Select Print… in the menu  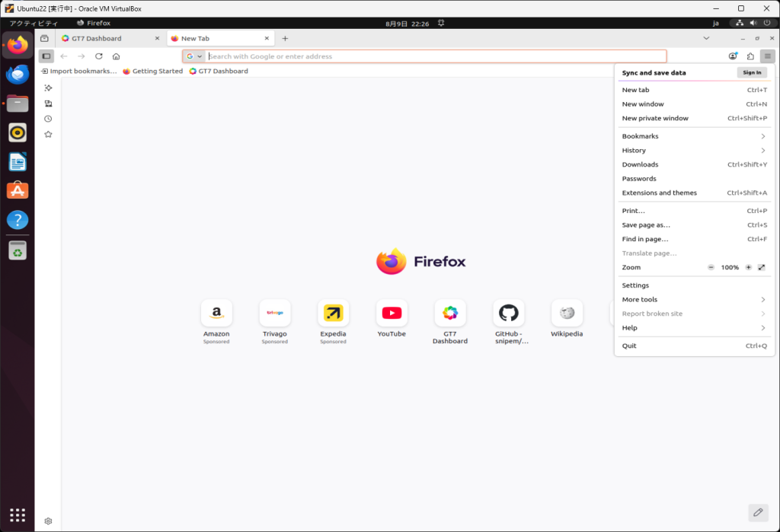pyautogui.click(x=695, y=211)
